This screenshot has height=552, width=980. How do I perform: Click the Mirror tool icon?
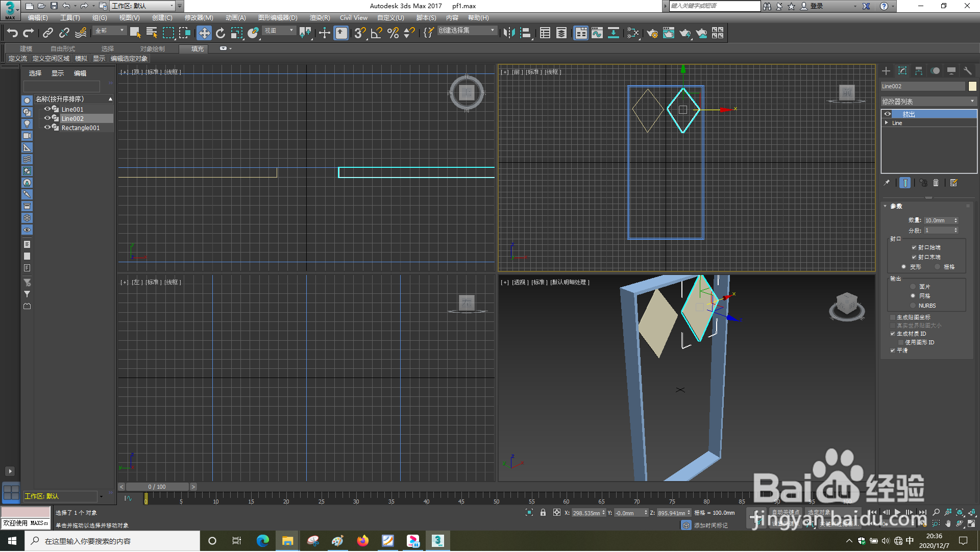point(509,33)
